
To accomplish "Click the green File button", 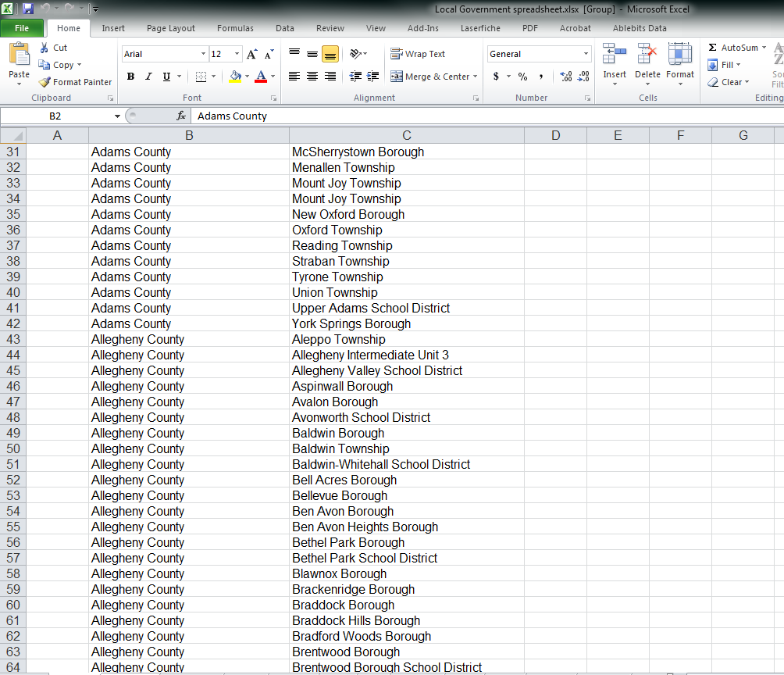I will [22, 28].
